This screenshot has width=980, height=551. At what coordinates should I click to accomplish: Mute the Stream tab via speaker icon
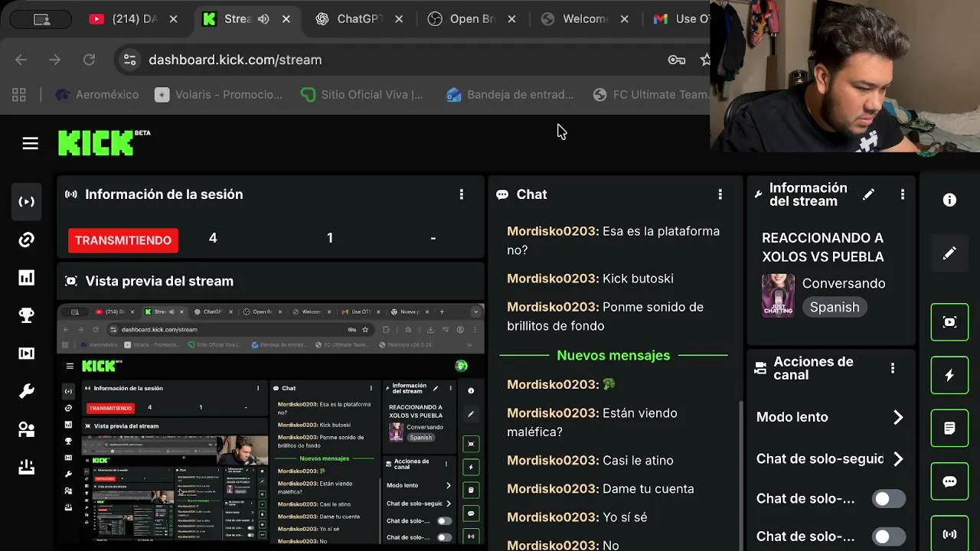[x=263, y=19]
